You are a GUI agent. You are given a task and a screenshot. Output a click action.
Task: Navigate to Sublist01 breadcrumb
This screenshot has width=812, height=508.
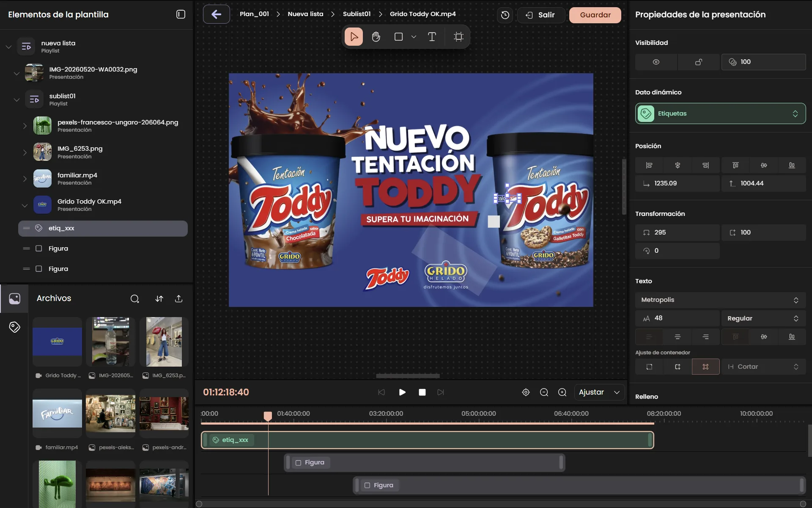[x=357, y=14]
